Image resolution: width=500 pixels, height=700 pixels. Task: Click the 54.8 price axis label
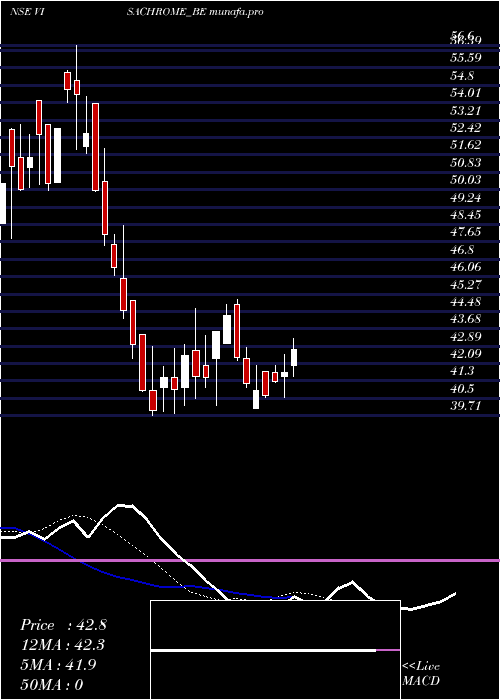[462, 75]
